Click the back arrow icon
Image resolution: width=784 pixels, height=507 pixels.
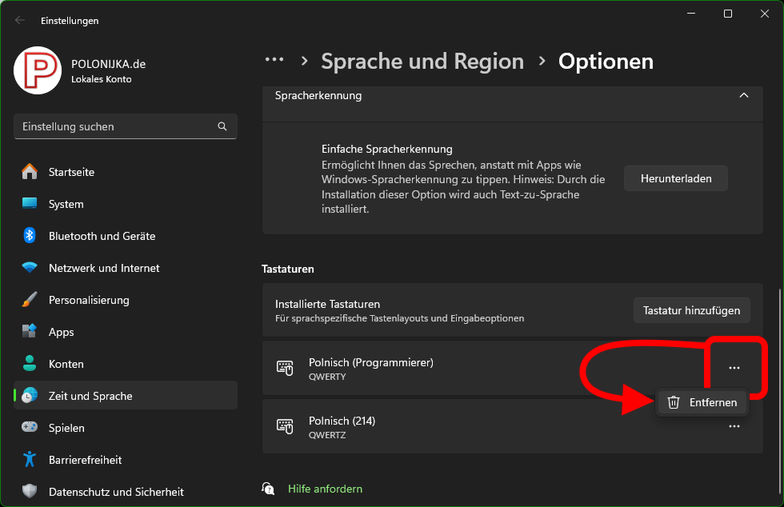(x=21, y=20)
